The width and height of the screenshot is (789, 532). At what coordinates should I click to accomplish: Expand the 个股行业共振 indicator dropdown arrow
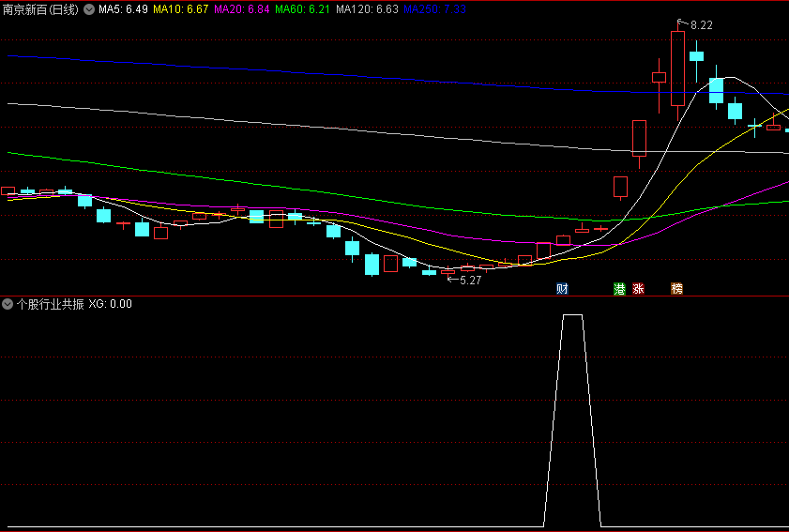[8, 304]
